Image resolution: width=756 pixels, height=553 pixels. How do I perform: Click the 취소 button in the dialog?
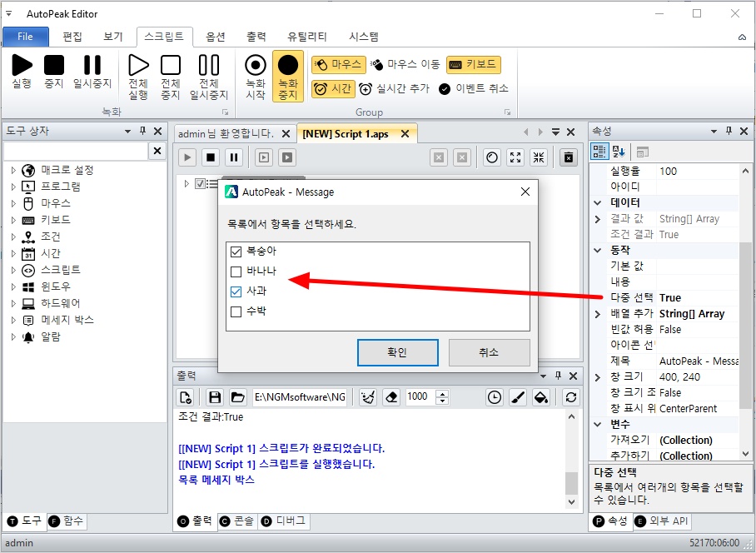click(x=489, y=352)
